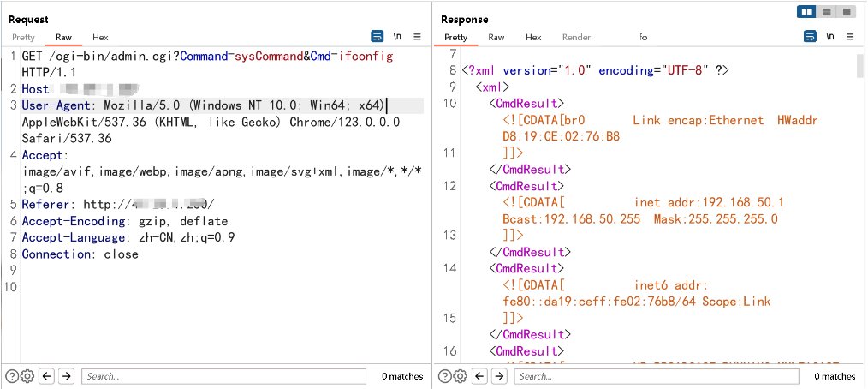Select combined tabbed layout icon
The image size is (868, 389).
pos(846,12)
